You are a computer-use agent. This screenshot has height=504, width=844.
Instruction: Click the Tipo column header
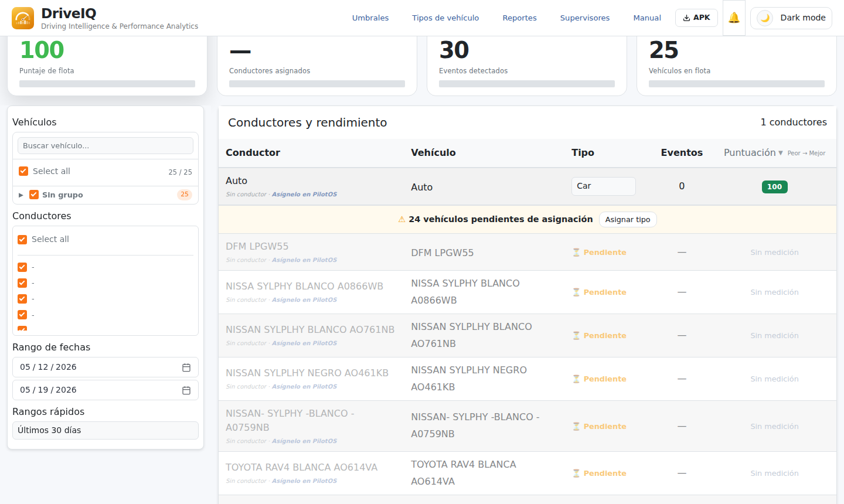coord(583,152)
